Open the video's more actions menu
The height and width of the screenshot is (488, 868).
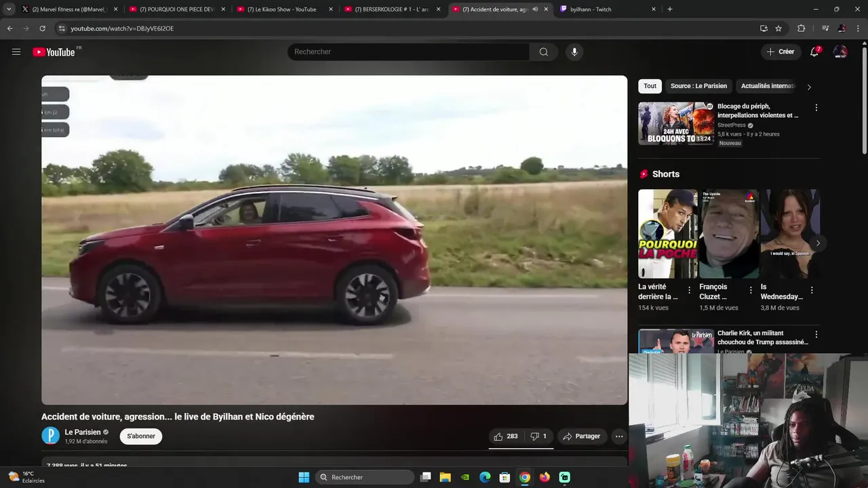(619, 436)
